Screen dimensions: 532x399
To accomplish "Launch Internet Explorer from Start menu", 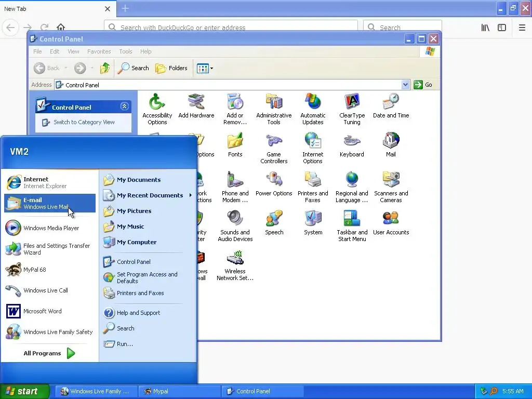I will 50,182.
